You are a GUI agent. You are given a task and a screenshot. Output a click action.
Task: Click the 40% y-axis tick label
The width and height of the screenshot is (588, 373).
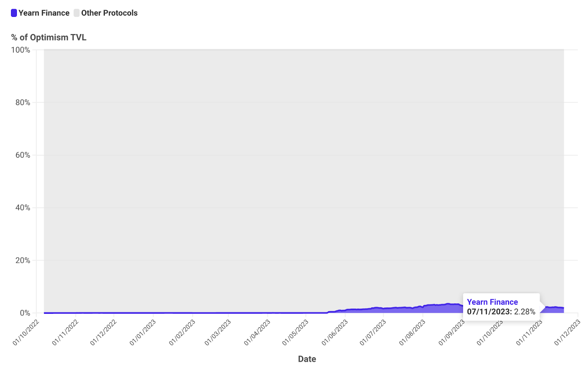(x=23, y=208)
